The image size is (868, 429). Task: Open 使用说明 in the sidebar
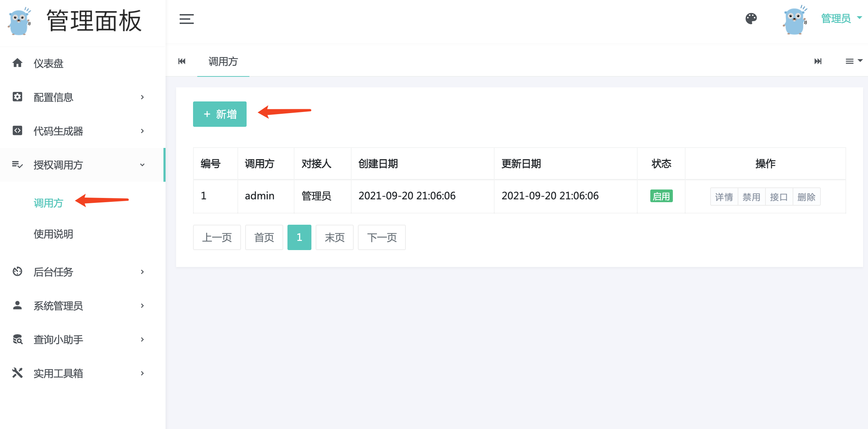point(54,234)
